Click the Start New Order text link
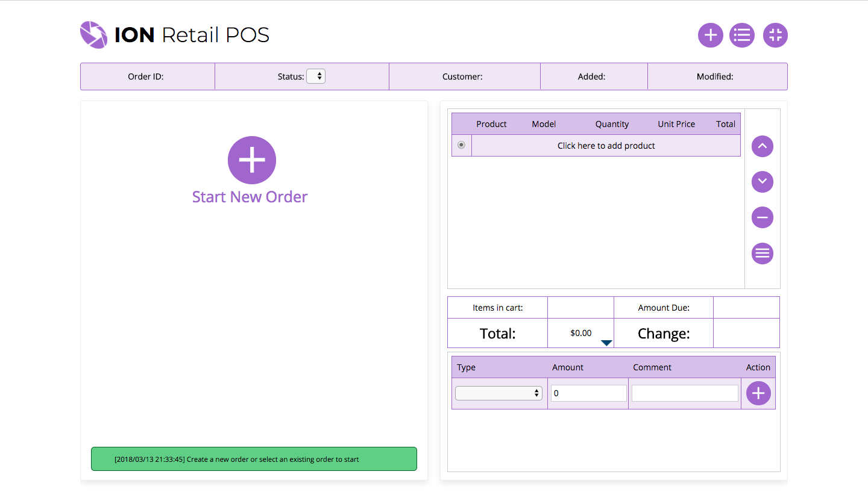Screen dimensions: 868x498 [x=250, y=197]
